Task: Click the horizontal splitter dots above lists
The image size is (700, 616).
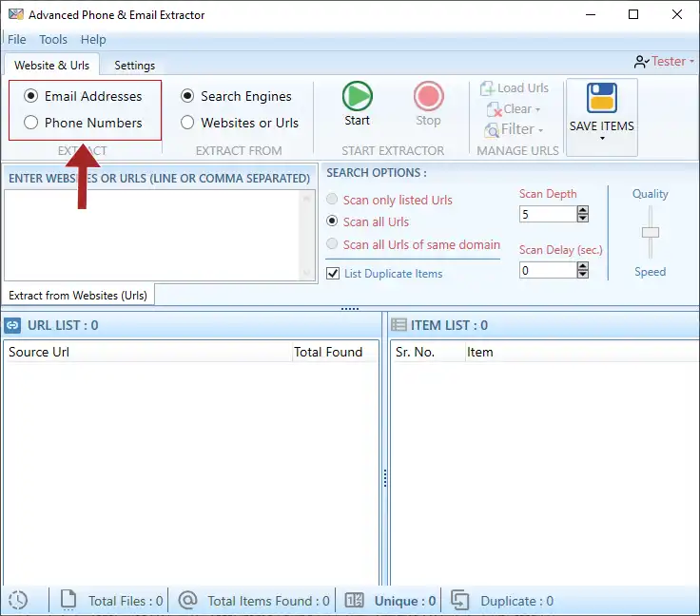Action: [350, 309]
